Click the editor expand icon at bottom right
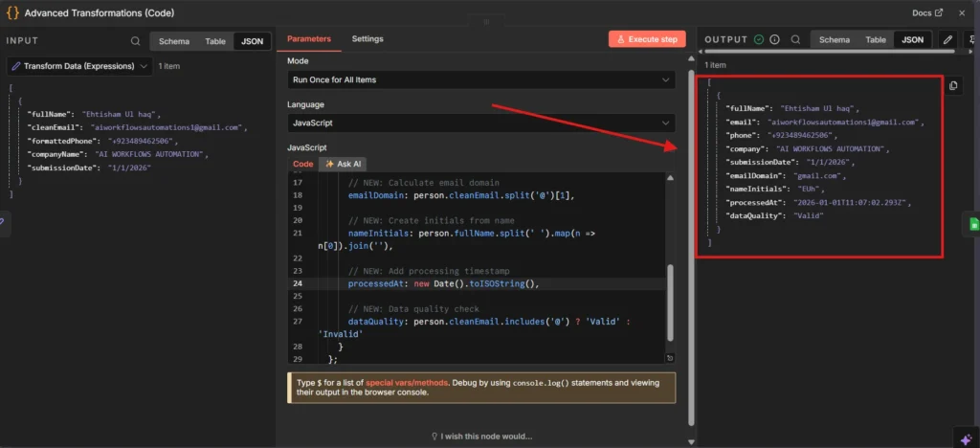The height and width of the screenshot is (448, 980). pos(670,358)
